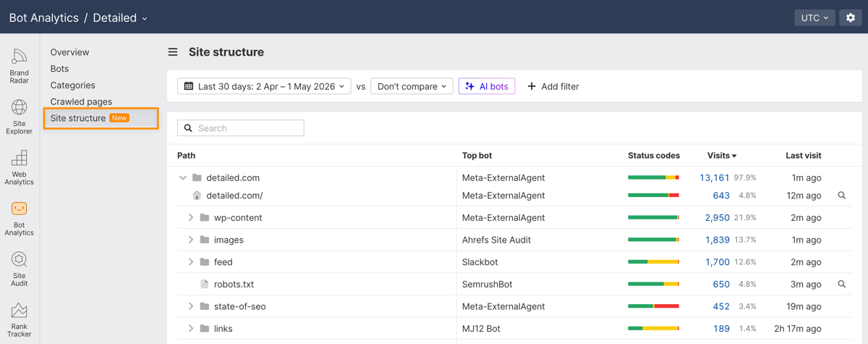This screenshot has height=344, width=868.
Task: Click MJ12 Bot in links row
Action: point(481,329)
